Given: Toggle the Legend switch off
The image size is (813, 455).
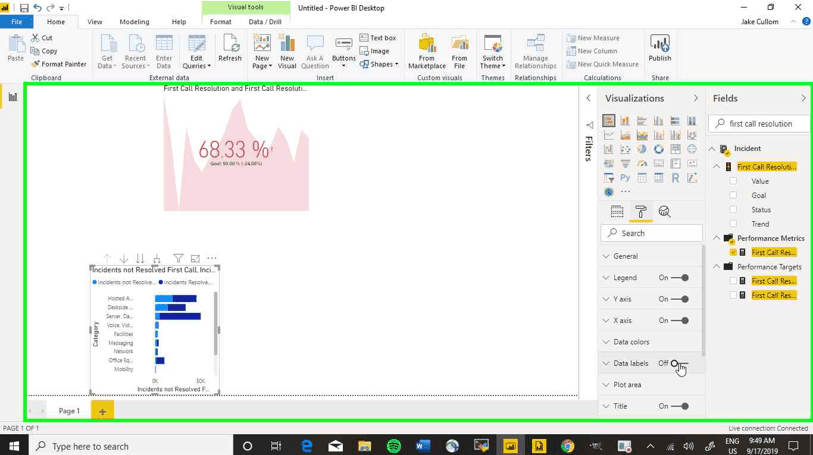Looking at the screenshot, I should (679, 278).
